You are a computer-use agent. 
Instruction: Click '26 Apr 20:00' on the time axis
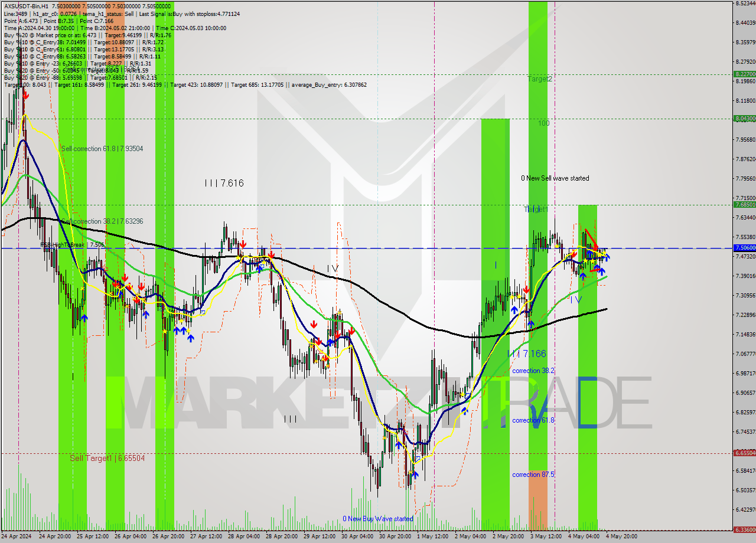point(169,537)
